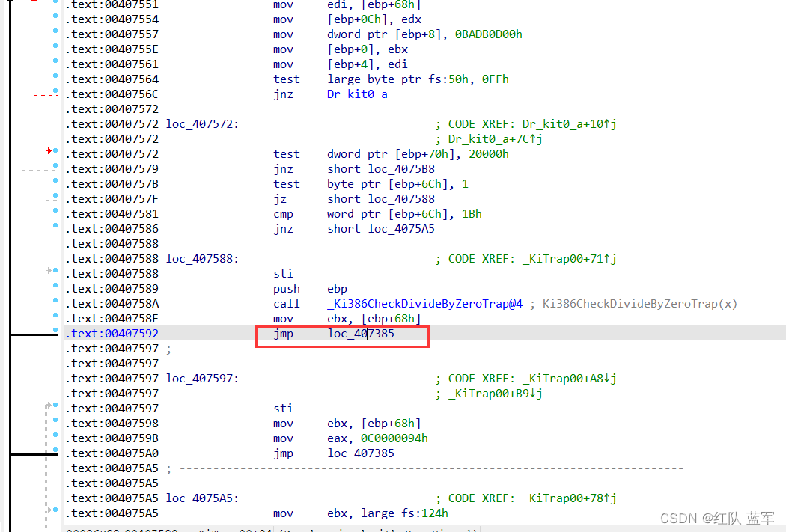This screenshot has height=532, width=786.
Task: Click the address .text:00407592 in blue
Action: 112,334
